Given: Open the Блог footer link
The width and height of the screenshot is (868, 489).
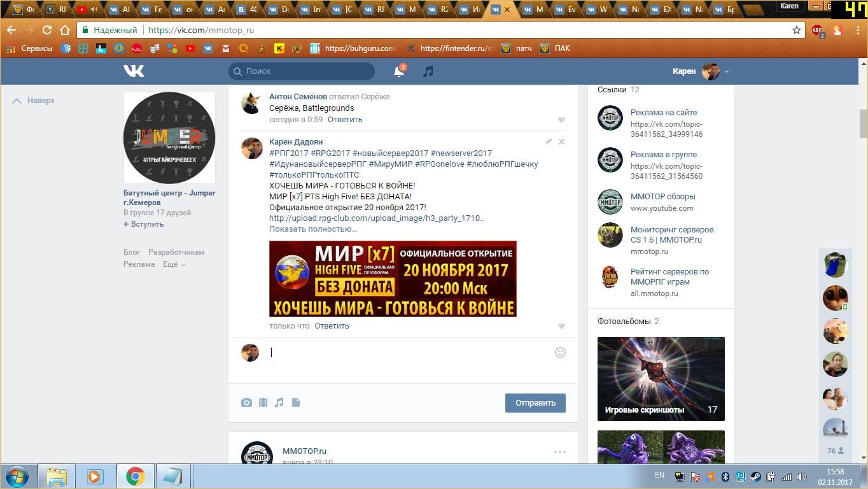Looking at the screenshot, I should coord(132,252).
